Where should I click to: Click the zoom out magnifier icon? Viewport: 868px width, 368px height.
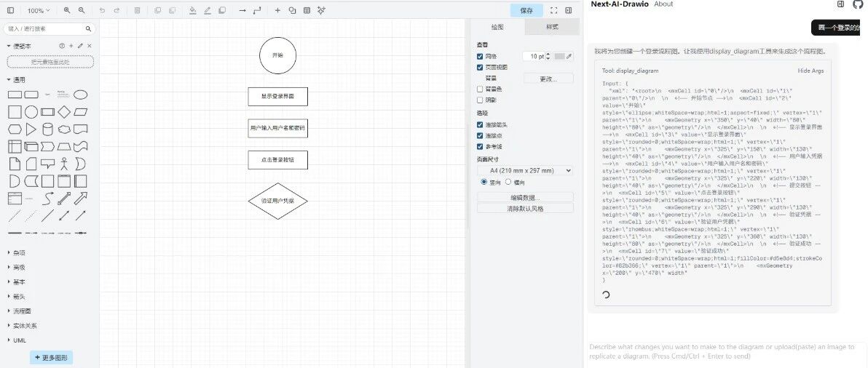[x=82, y=10]
